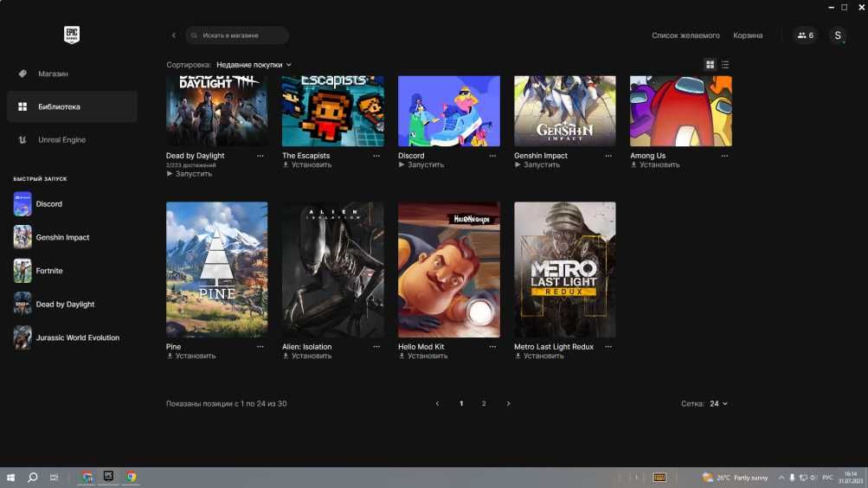
Task: Open the weather widget Partly sunny
Action: click(735, 478)
